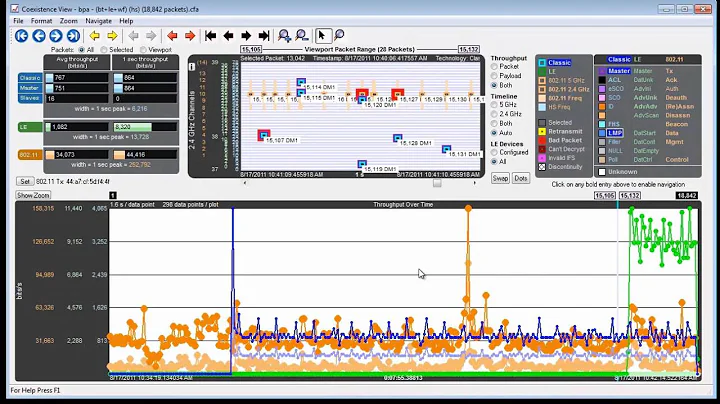Viewport: 720px width, 404px height.
Task: Click the gray right arrow toolbar icon
Action: [x=151, y=36]
